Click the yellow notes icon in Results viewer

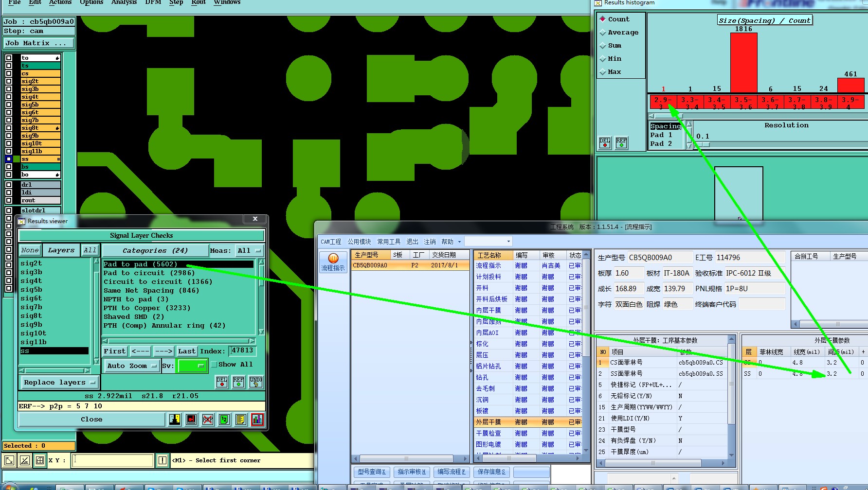point(241,419)
